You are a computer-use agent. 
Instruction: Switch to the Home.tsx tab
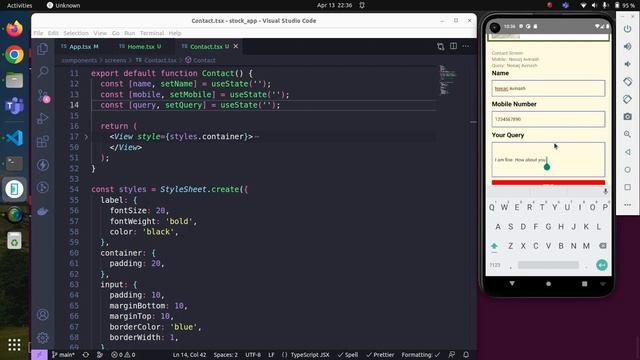[140, 47]
